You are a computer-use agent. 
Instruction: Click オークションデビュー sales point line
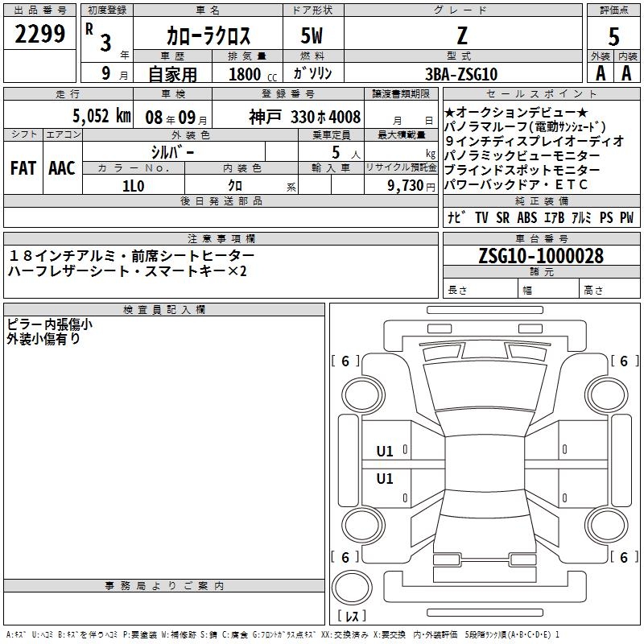point(516,112)
